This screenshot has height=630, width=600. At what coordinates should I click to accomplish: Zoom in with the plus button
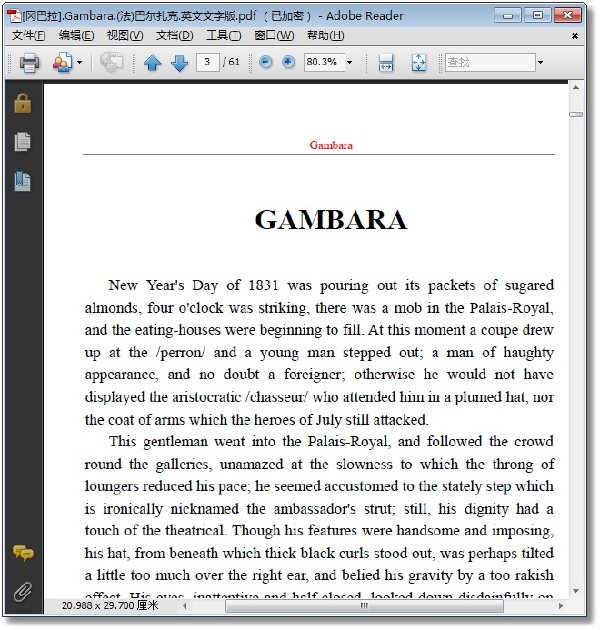pos(288,62)
